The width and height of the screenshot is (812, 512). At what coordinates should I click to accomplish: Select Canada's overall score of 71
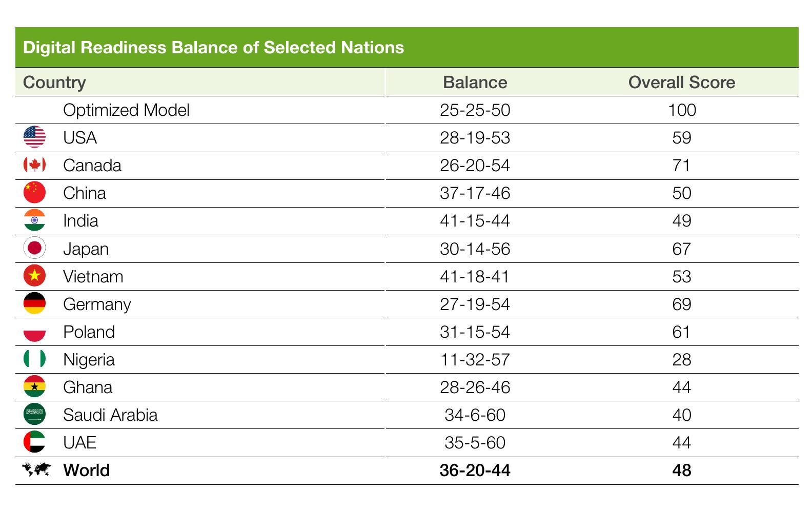click(682, 166)
